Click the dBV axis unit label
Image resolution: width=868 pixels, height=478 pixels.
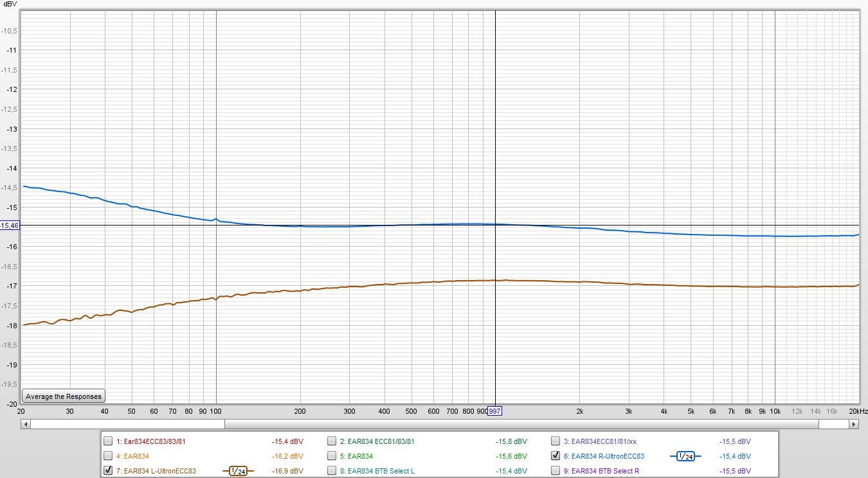9,4
